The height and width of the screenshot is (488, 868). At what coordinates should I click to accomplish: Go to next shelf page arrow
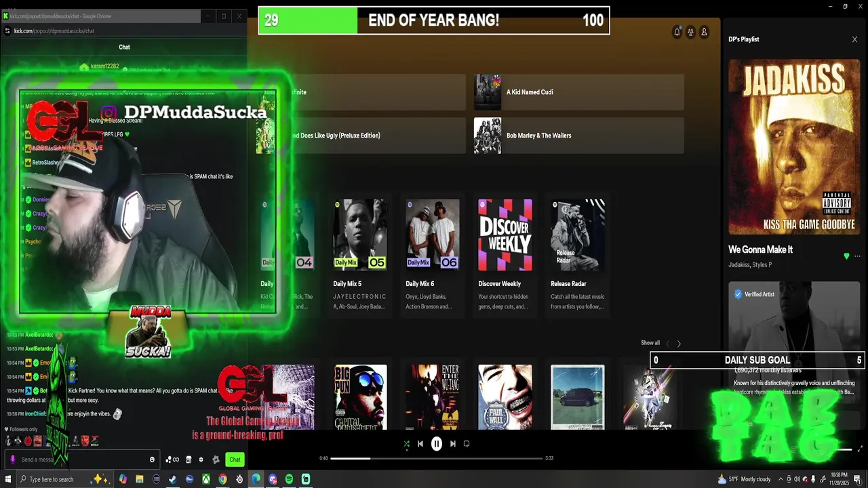point(679,344)
